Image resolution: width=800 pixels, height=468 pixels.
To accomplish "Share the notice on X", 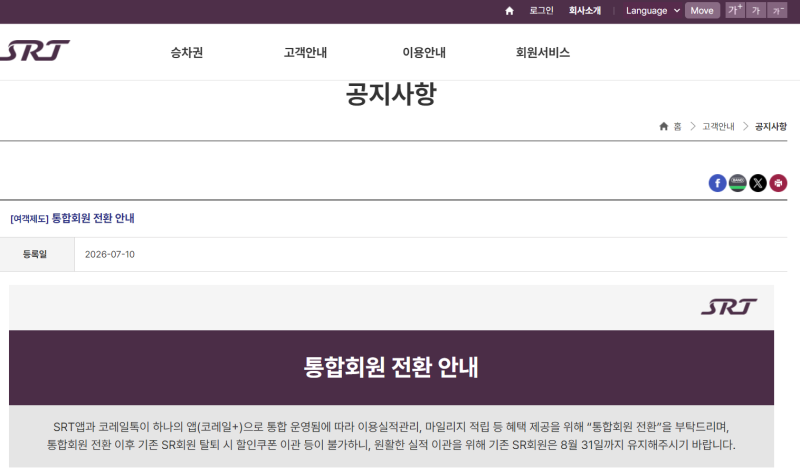I will pyautogui.click(x=758, y=183).
